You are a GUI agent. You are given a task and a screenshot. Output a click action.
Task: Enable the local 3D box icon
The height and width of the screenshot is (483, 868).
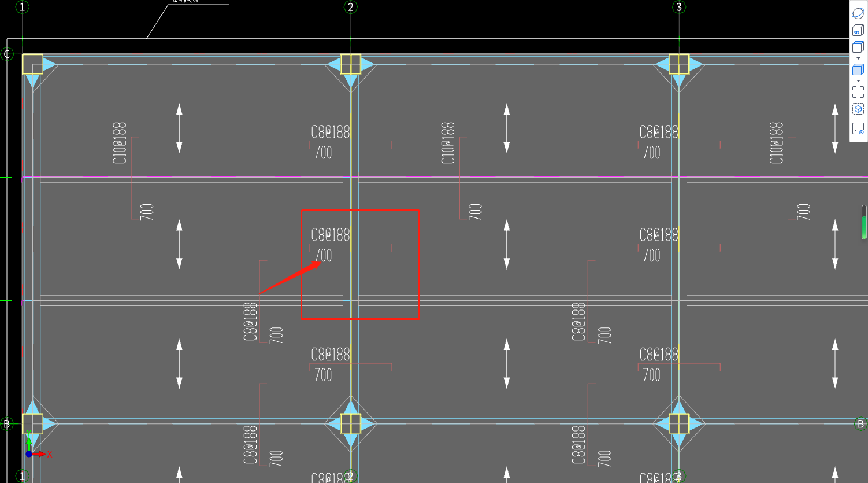point(858,109)
